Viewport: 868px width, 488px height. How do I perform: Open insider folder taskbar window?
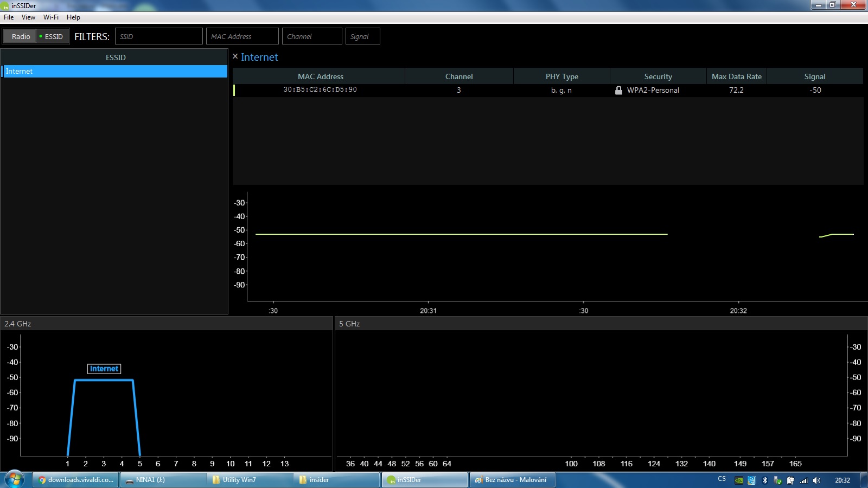336,480
